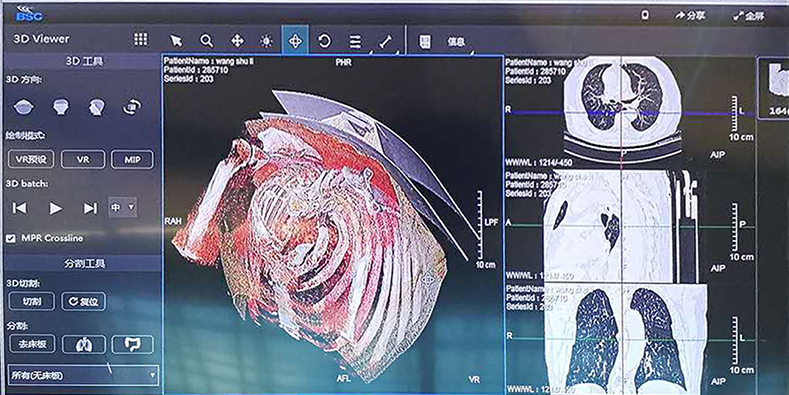The width and height of the screenshot is (789, 395).
Task: Play the 3D batch animation
Action: (x=55, y=208)
